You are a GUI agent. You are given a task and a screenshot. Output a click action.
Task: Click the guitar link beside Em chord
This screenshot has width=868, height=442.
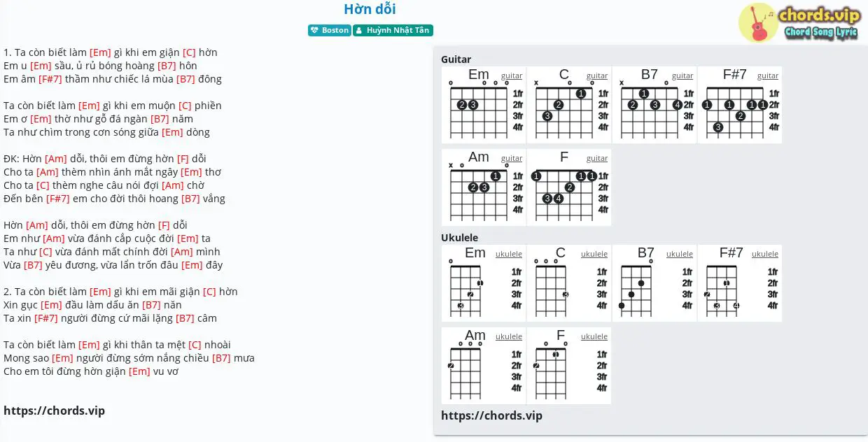tap(512, 76)
